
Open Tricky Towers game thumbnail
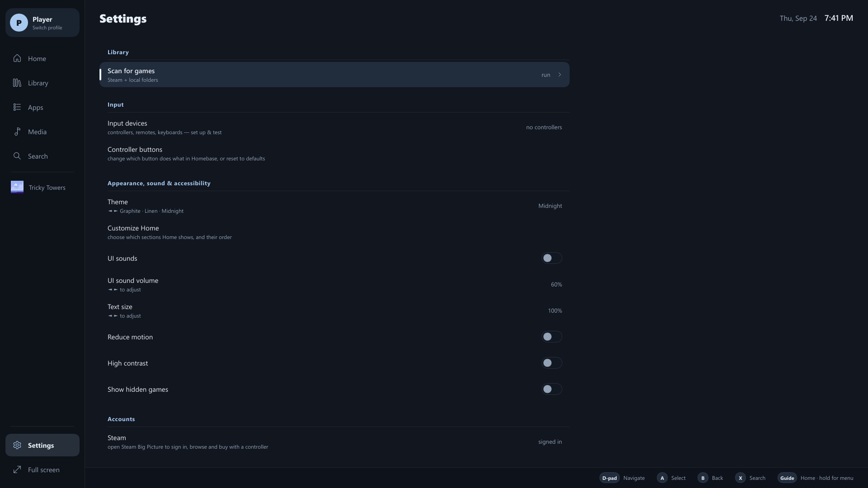point(17,187)
